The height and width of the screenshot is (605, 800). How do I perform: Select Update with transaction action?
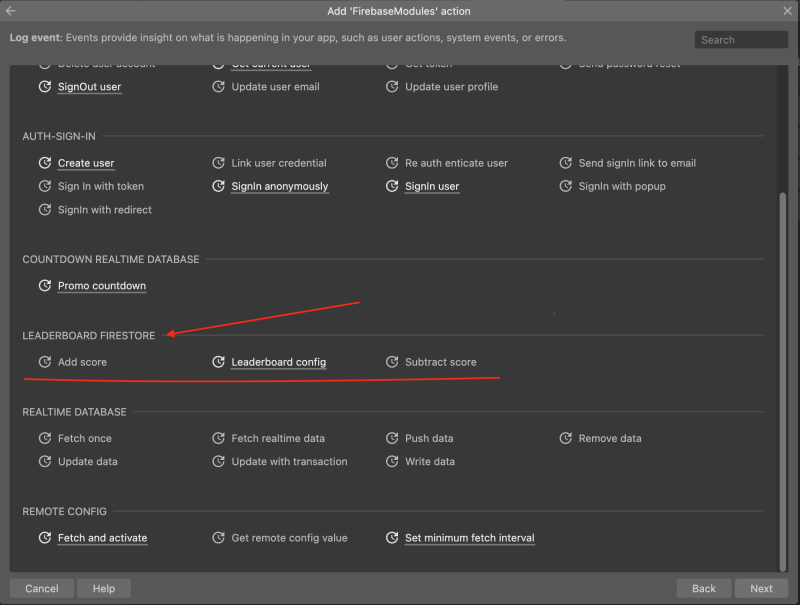pos(289,462)
